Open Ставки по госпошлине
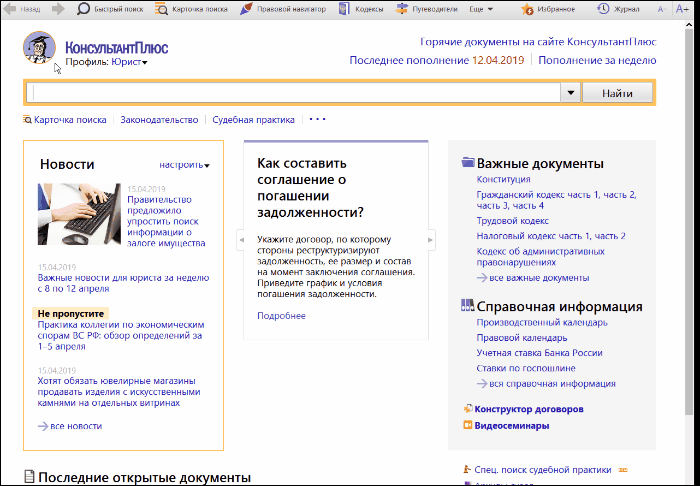This screenshot has width=700, height=486. tap(526, 368)
